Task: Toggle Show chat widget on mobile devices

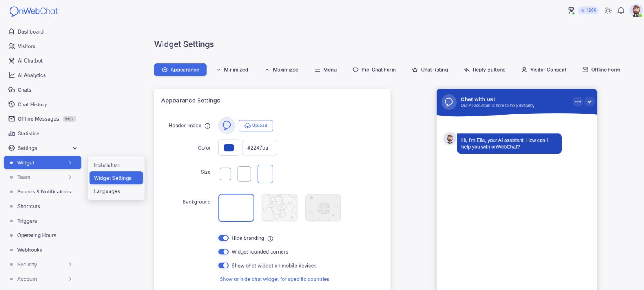Action: [x=223, y=265]
